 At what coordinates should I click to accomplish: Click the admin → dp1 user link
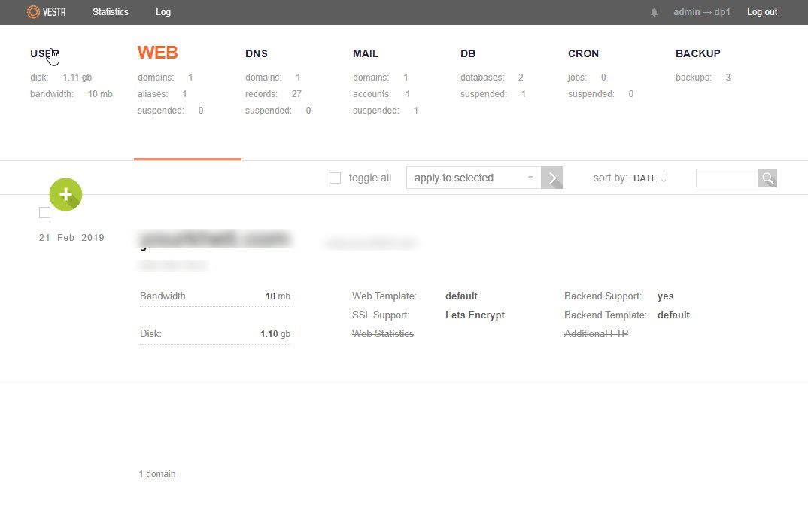click(700, 11)
